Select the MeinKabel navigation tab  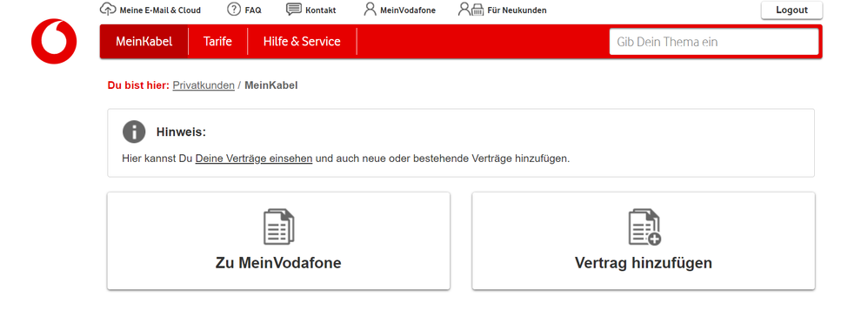click(x=144, y=42)
